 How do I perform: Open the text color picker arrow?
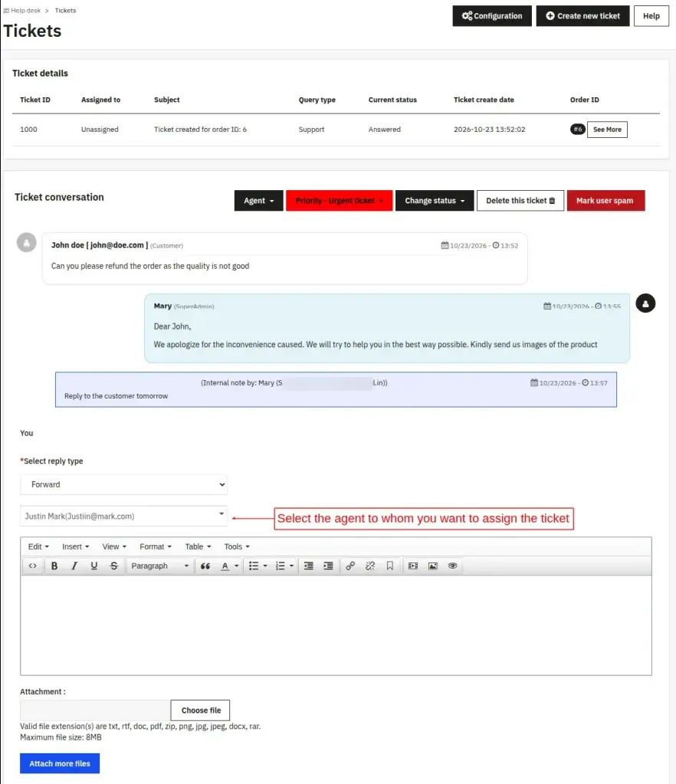pos(237,566)
